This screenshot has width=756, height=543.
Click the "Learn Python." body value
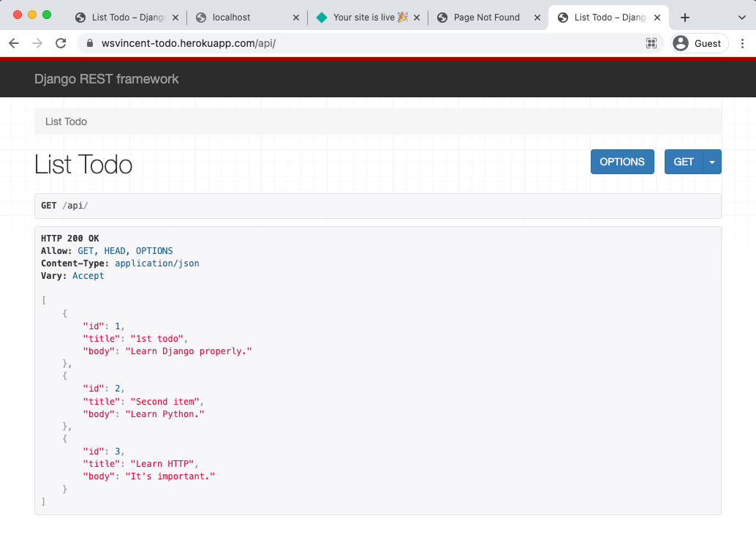165,414
